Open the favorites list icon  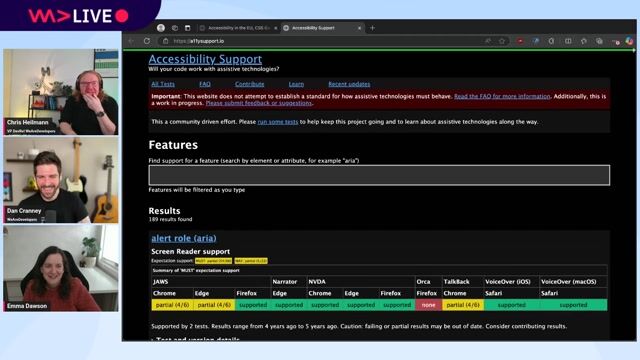(584, 41)
